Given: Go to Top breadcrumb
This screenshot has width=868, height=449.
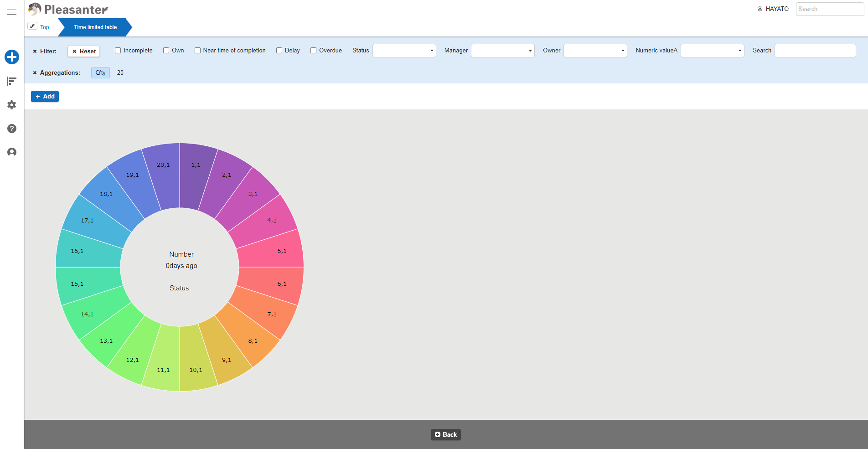Looking at the screenshot, I should [x=45, y=27].
